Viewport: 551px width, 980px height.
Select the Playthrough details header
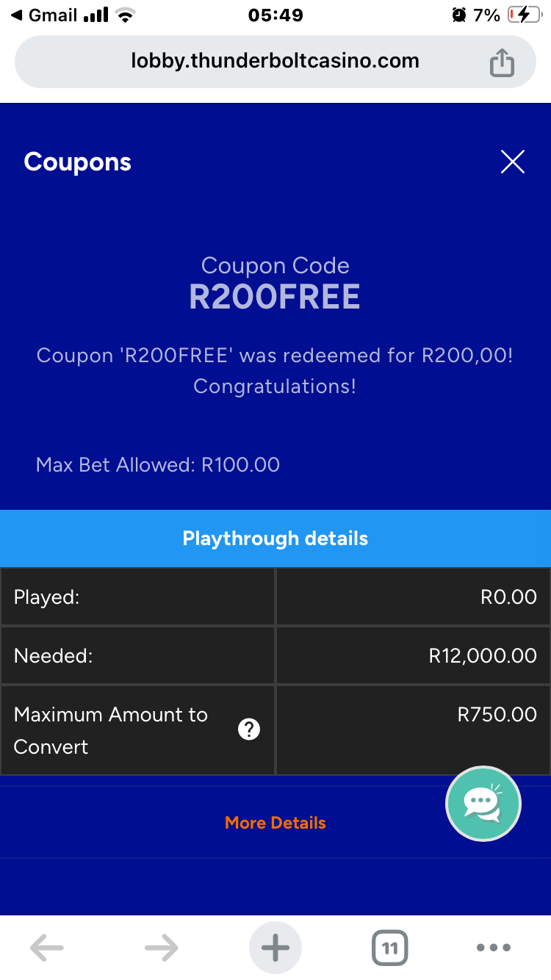275,538
